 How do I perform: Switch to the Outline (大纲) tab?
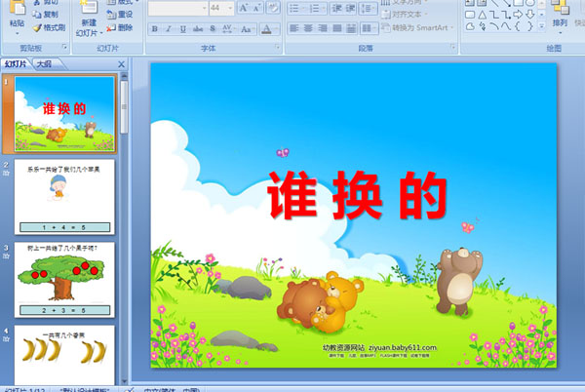44,64
